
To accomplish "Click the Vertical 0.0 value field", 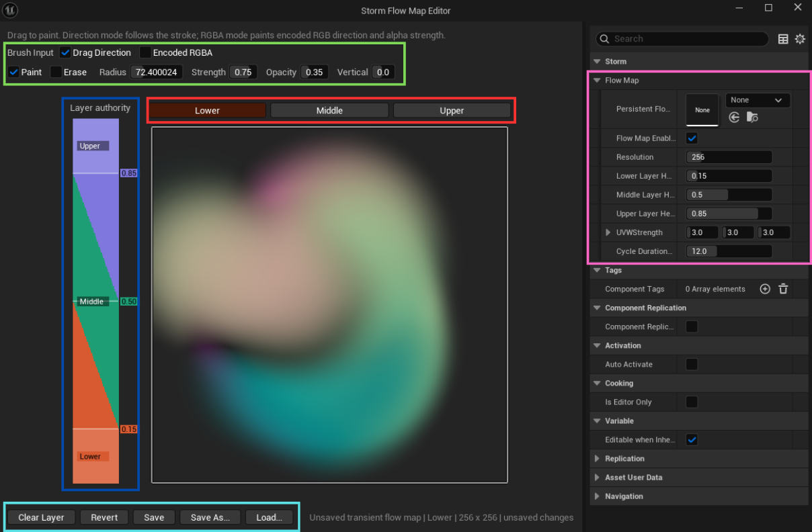I will click(x=383, y=72).
